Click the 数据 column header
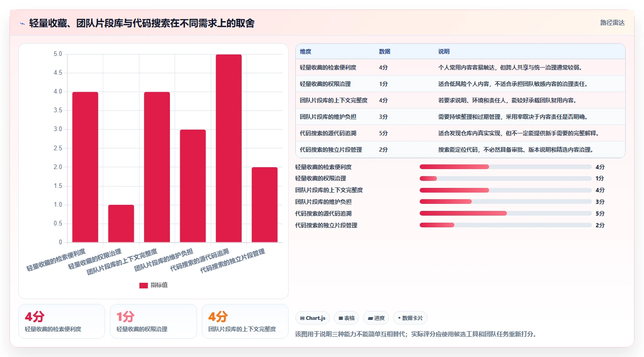Screen dimensions: 644x357 (x=384, y=52)
